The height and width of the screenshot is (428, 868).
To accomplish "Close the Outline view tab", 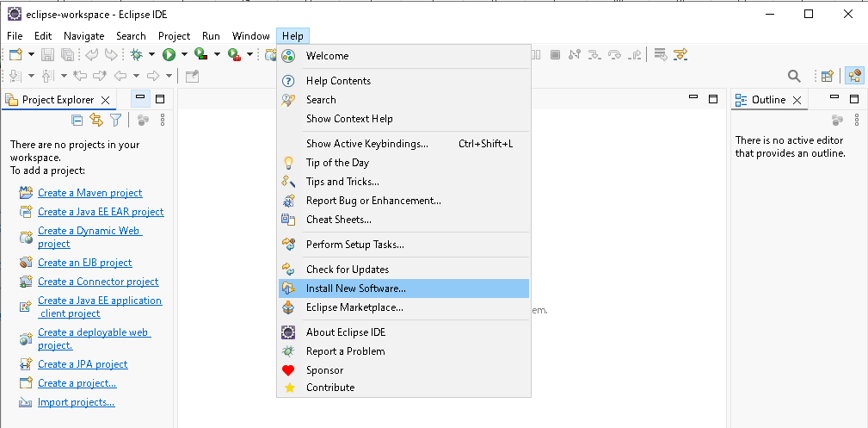I will [797, 100].
